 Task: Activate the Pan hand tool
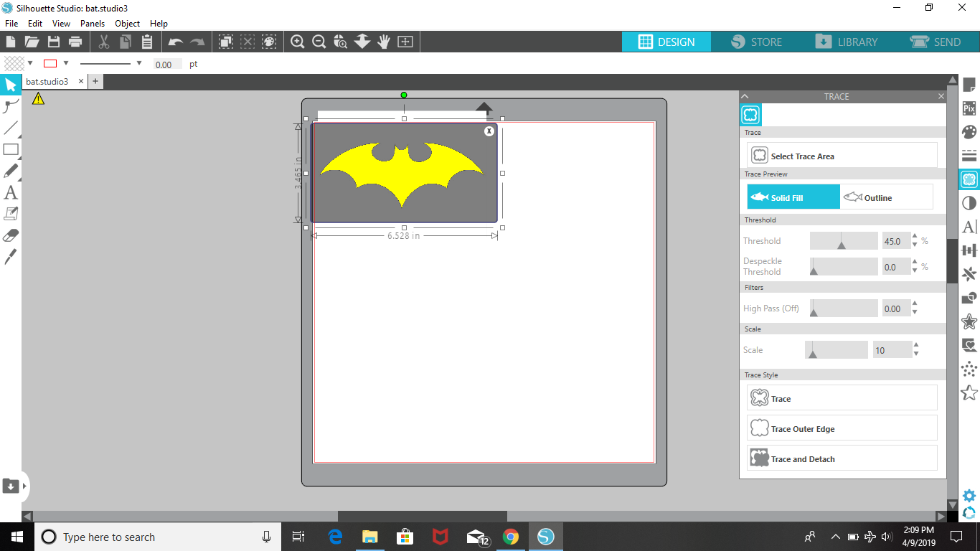pyautogui.click(x=384, y=42)
